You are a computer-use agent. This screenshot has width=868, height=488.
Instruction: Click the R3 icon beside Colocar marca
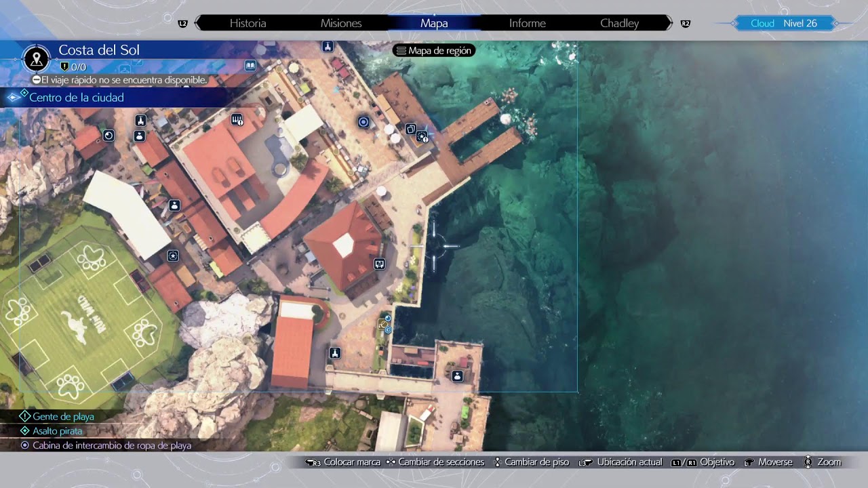[313, 463]
